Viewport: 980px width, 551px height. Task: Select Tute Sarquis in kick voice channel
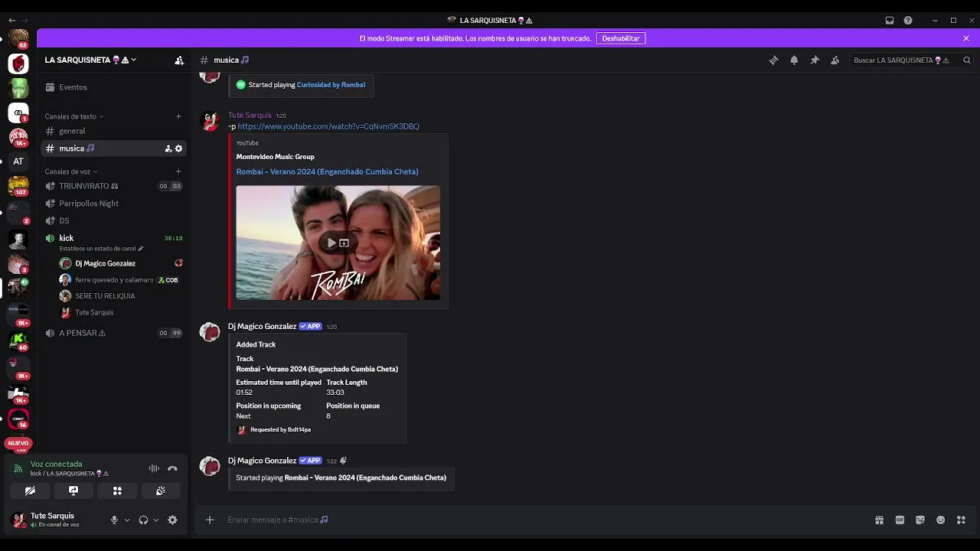point(121,312)
